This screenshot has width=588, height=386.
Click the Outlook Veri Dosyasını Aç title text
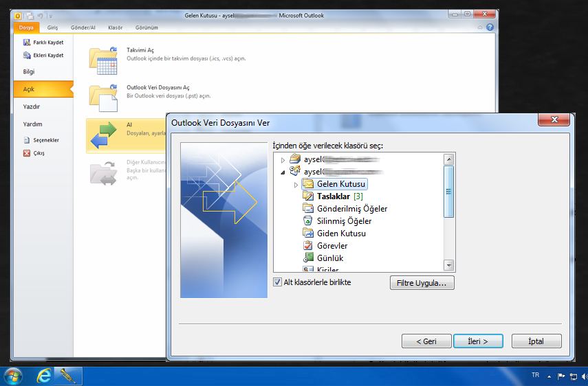(x=158, y=88)
